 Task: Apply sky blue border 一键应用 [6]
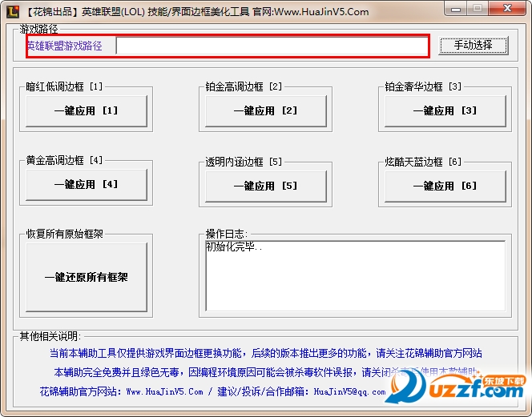point(445,186)
